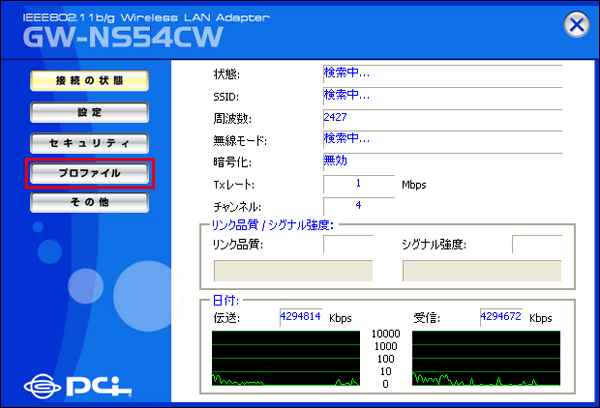The image size is (600, 408).
Task: Click the 伝送: label
Action: tap(227, 318)
